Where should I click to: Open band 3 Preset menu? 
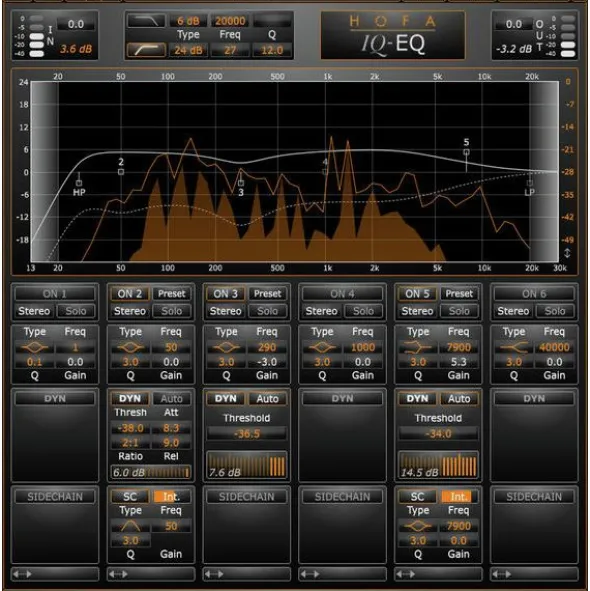pos(268,294)
